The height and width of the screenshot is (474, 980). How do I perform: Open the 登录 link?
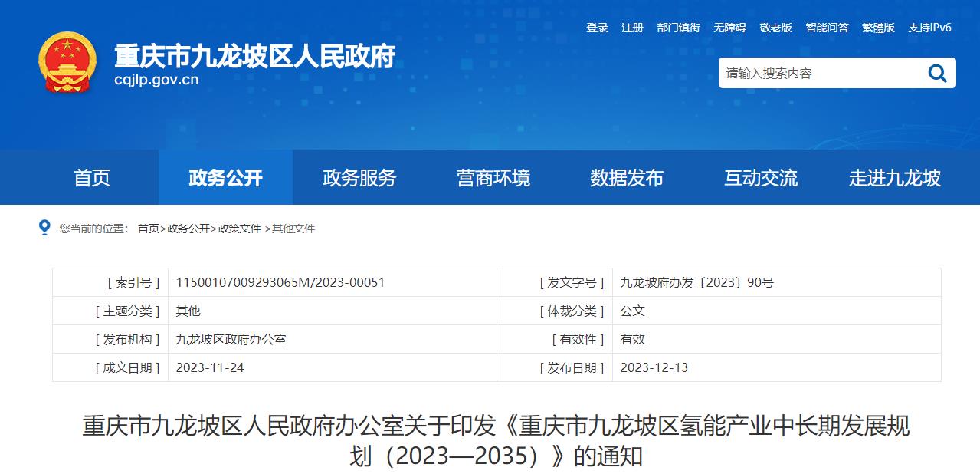click(x=597, y=28)
